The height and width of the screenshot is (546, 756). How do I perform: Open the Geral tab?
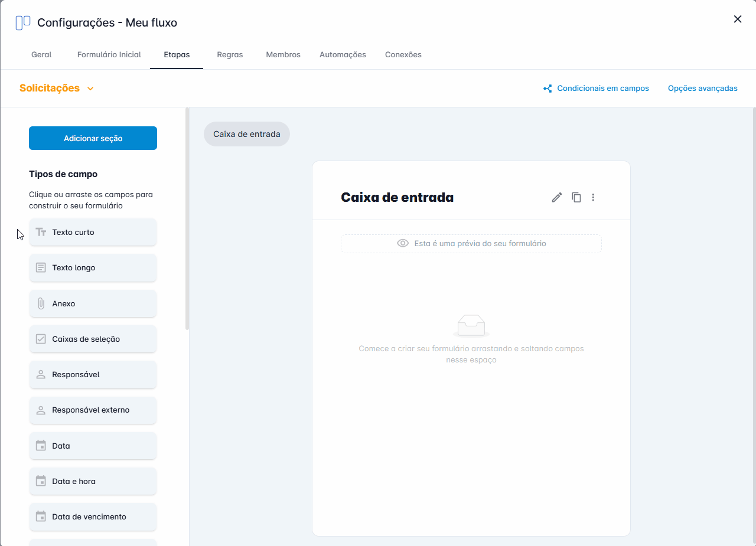(41, 54)
